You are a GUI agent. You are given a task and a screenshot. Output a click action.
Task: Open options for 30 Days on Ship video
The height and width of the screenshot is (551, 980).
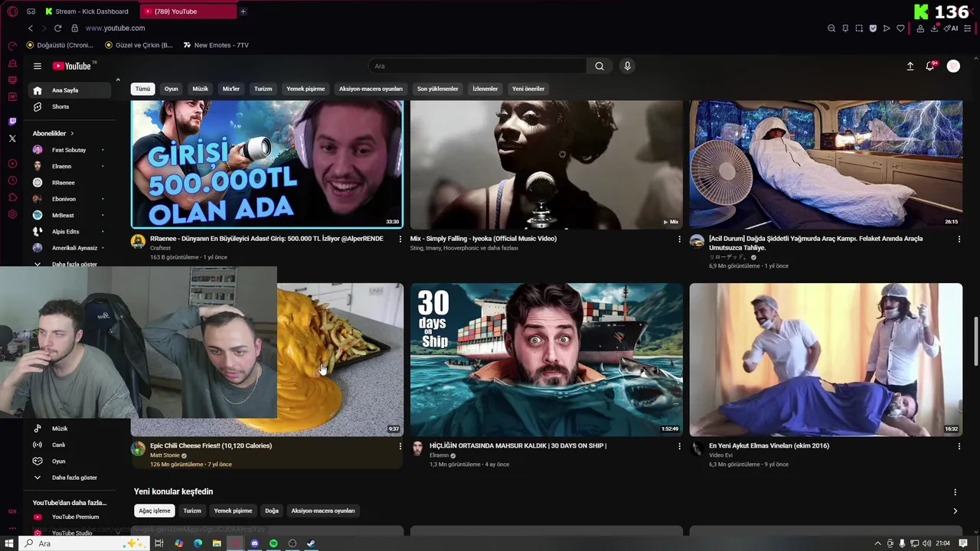[x=679, y=446]
